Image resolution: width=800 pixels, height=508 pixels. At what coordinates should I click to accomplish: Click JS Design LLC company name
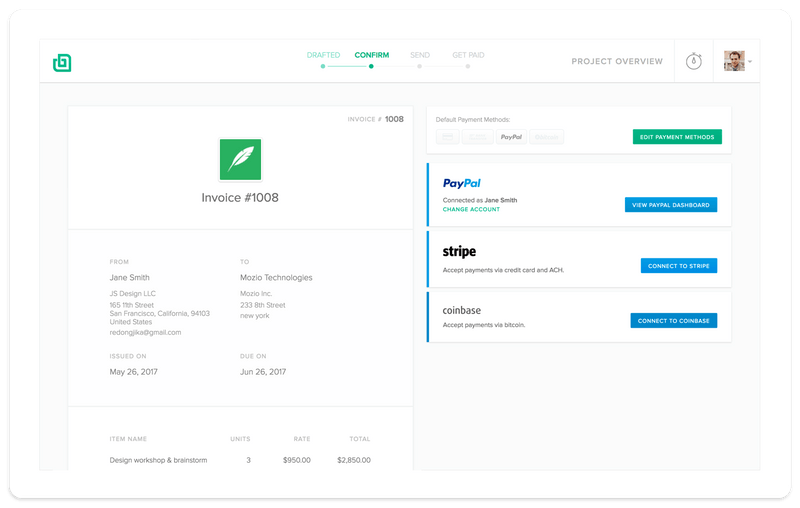click(133, 293)
